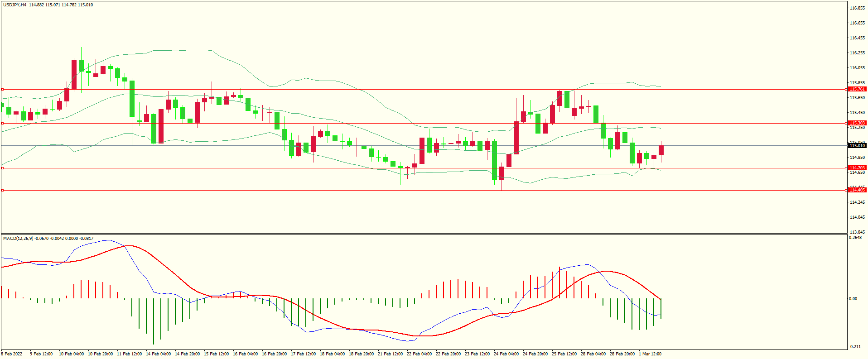This screenshot has width=868, height=359.
Task: Click the 10 Feb 20:00 time label
Action: click(x=100, y=354)
